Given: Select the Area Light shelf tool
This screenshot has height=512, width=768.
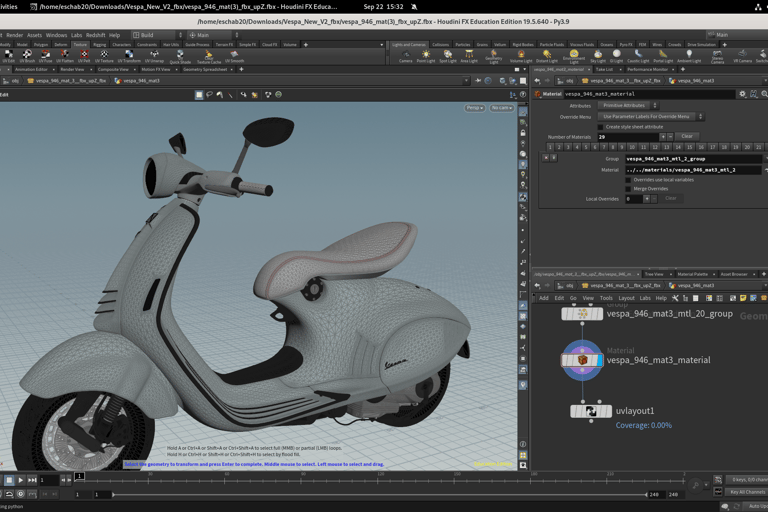Looking at the screenshot, I should click(x=469, y=56).
